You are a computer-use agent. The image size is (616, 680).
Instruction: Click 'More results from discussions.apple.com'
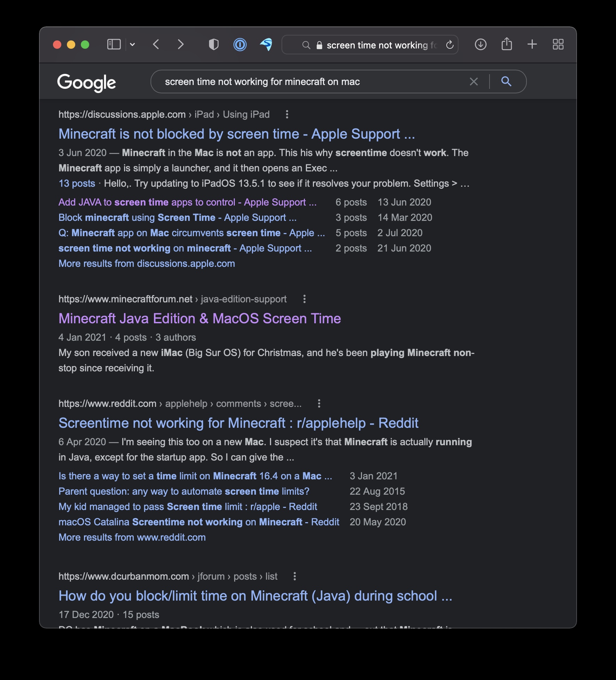pos(147,263)
